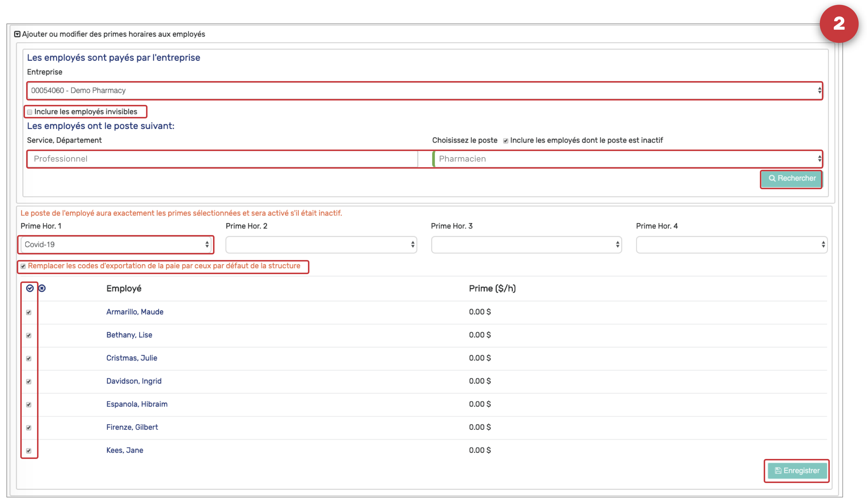Open employee link Davidson, Ingrid
868x503 pixels.
[134, 381]
